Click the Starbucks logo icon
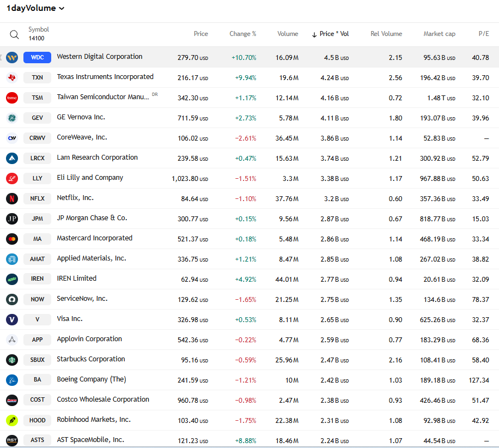 click(12, 360)
